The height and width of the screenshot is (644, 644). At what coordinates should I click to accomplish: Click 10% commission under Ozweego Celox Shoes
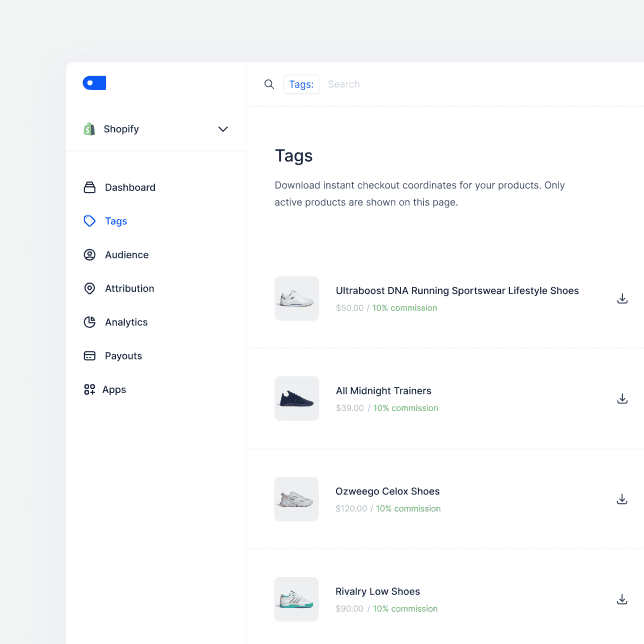[x=408, y=508]
